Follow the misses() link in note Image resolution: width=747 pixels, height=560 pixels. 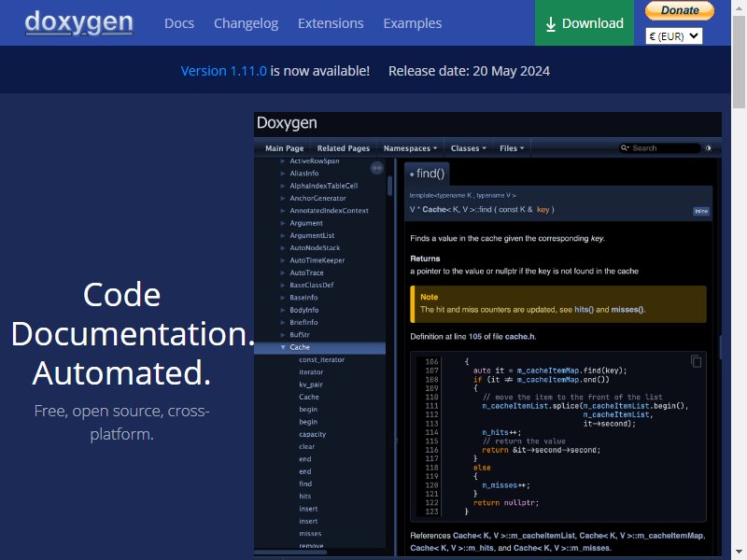[627, 310]
